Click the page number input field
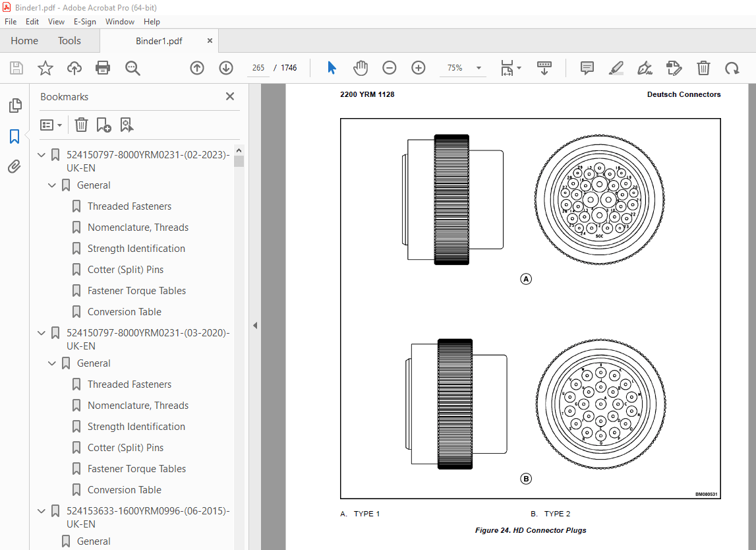Image resolution: width=756 pixels, height=550 pixels. tap(258, 68)
